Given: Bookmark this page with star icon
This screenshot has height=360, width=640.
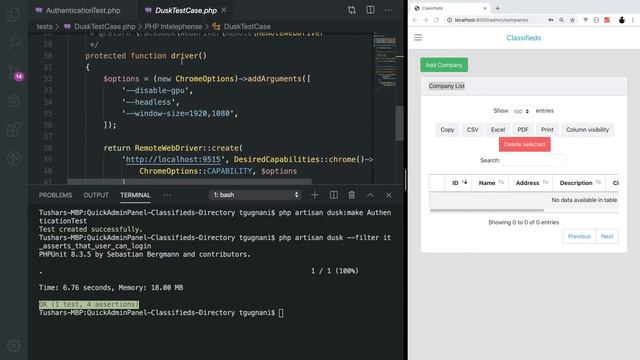Looking at the screenshot, I should (x=572, y=20).
